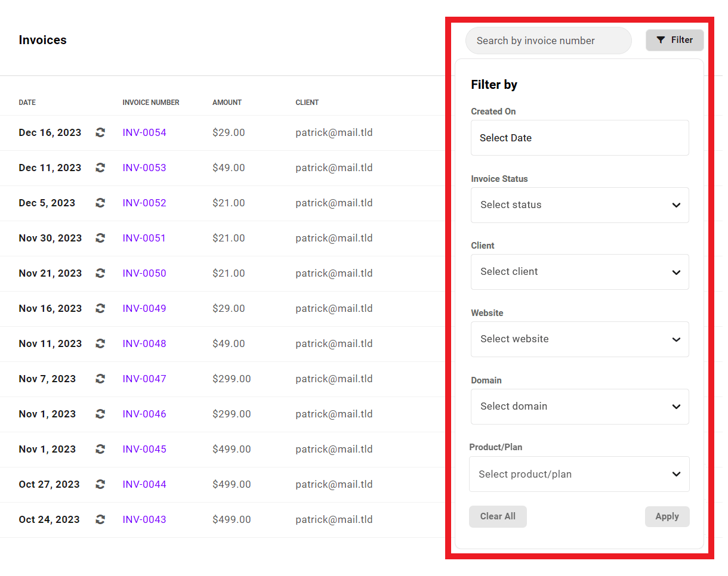Click the date Dec 16, 2023
Screen dimensions: 728x576
coord(50,132)
